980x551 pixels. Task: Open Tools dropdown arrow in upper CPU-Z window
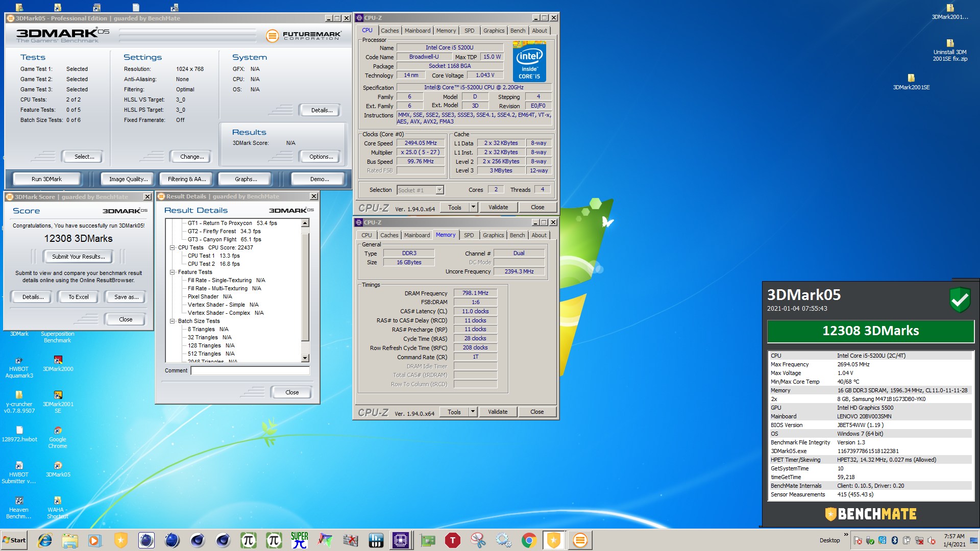tap(473, 207)
